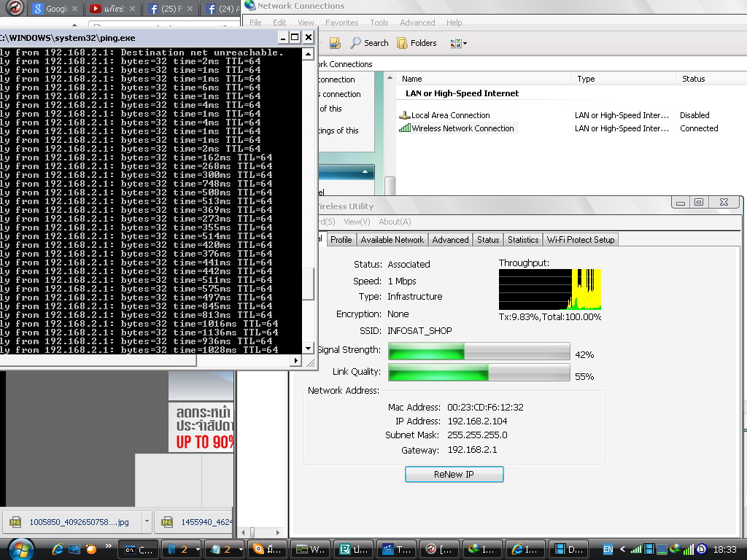This screenshot has height=560, width=747.
Task: Click the system clock showing 18:33
Action: tap(724, 550)
